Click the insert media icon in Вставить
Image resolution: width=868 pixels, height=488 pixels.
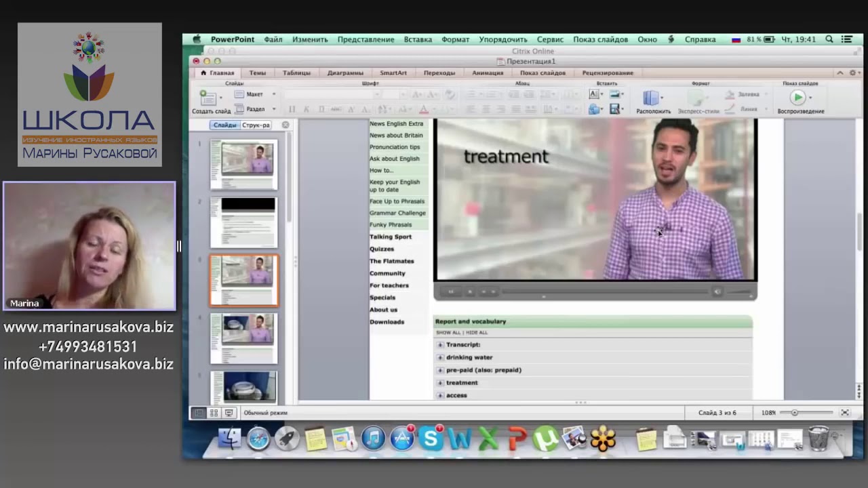(x=614, y=108)
